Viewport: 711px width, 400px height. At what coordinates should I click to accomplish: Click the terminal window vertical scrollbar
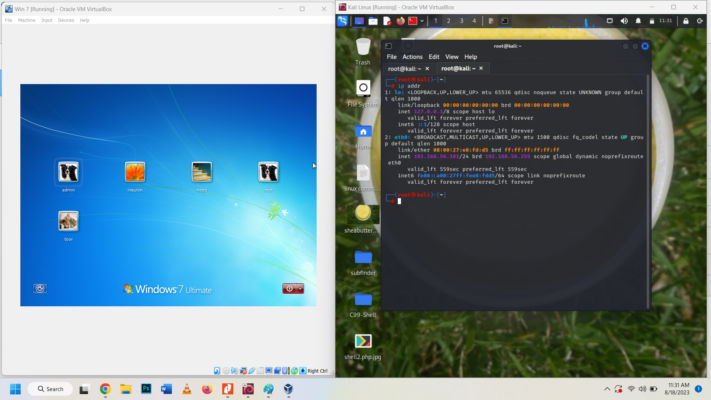(x=648, y=190)
